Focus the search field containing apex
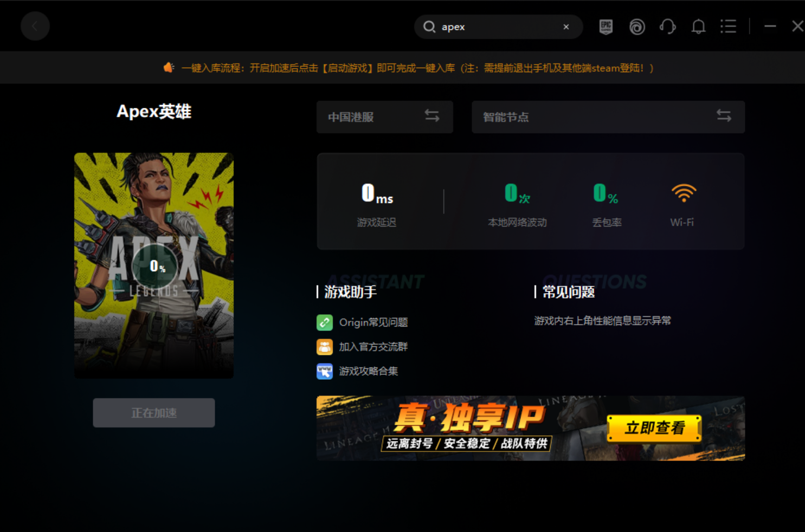The width and height of the screenshot is (805, 532). pos(498,27)
